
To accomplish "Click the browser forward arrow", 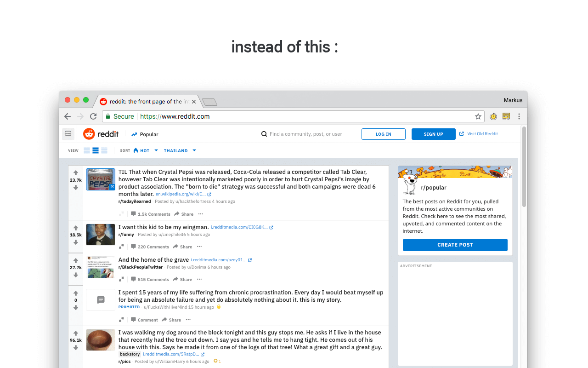I will coord(80,116).
